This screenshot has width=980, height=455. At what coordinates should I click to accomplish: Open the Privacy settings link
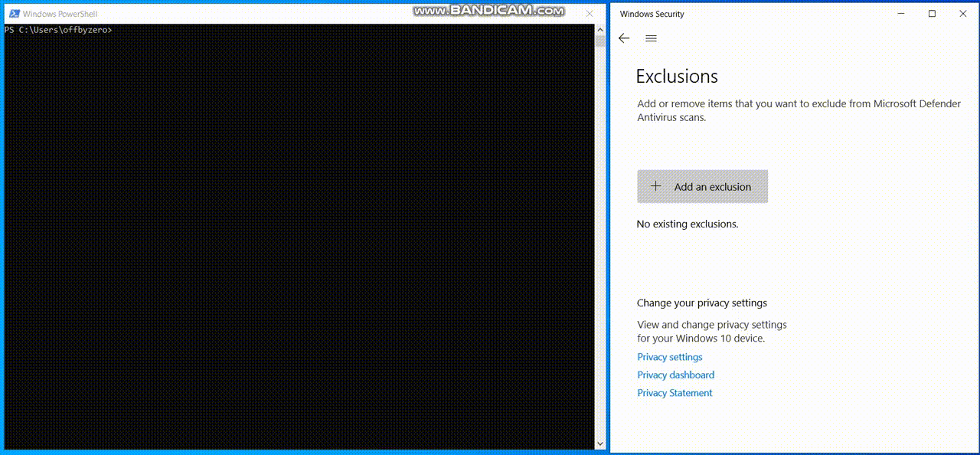coord(670,357)
